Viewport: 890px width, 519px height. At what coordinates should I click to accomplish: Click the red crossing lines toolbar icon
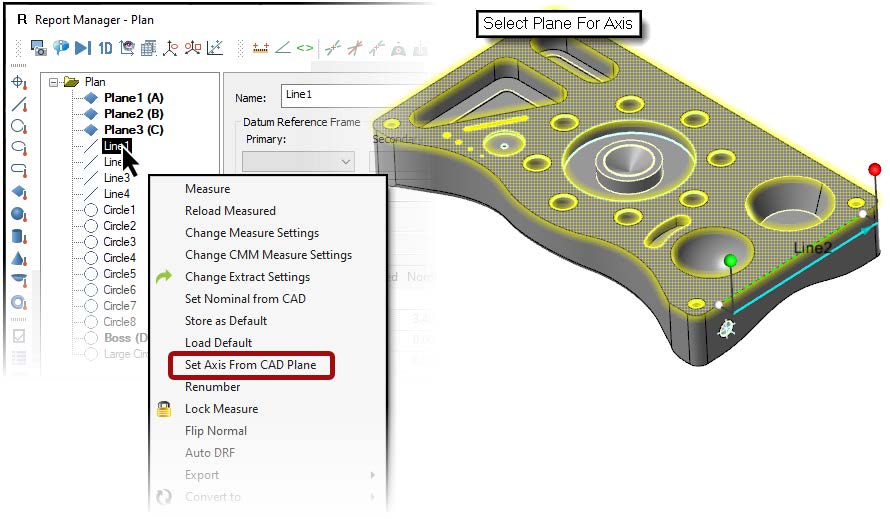355,48
